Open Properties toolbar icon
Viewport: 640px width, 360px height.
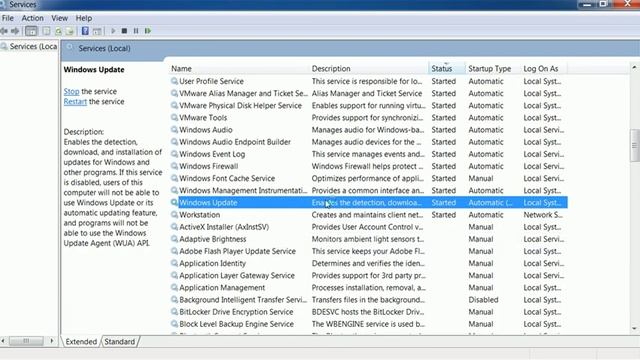click(x=46, y=31)
